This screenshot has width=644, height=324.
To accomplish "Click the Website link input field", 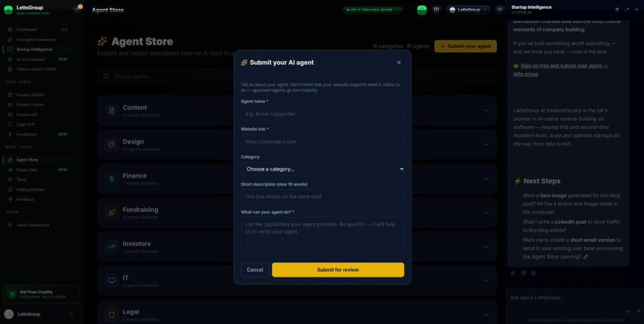I will pos(323,142).
